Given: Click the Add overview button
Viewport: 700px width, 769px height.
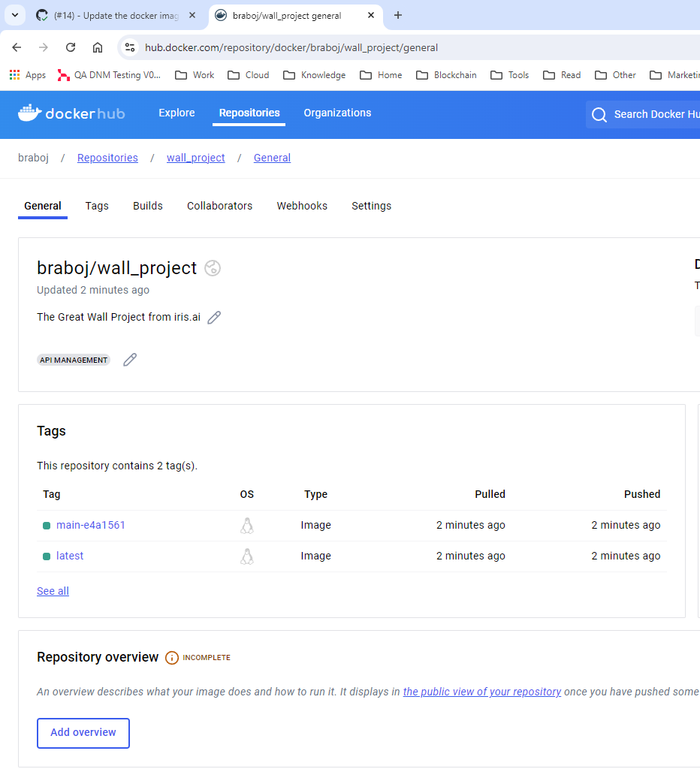Looking at the screenshot, I should [x=83, y=733].
